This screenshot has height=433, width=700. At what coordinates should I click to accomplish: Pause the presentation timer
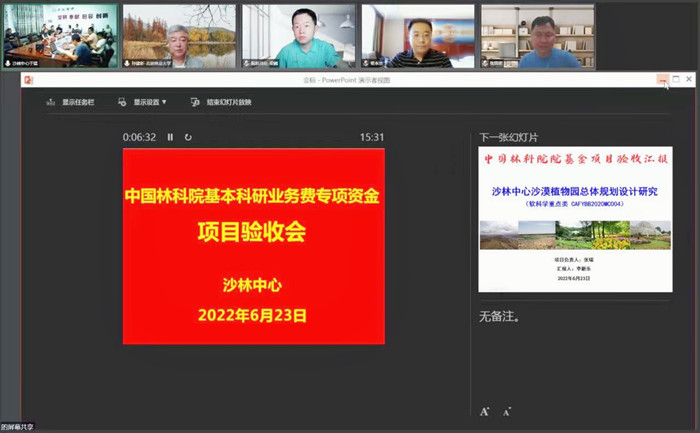(x=170, y=137)
